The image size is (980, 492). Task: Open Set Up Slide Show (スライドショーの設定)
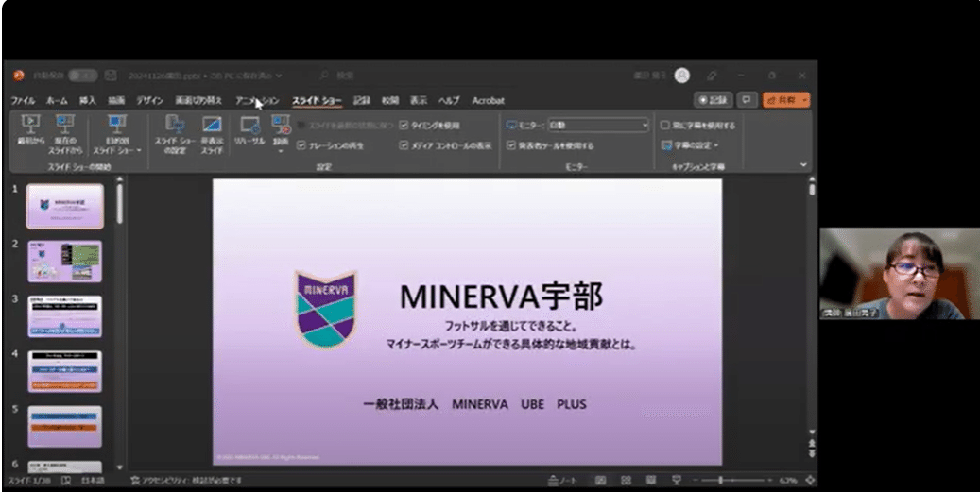pyautogui.click(x=175, y=133)
